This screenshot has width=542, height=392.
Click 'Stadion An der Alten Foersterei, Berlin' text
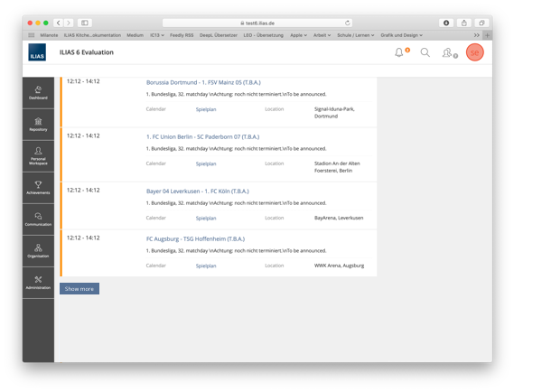point(337,167)
